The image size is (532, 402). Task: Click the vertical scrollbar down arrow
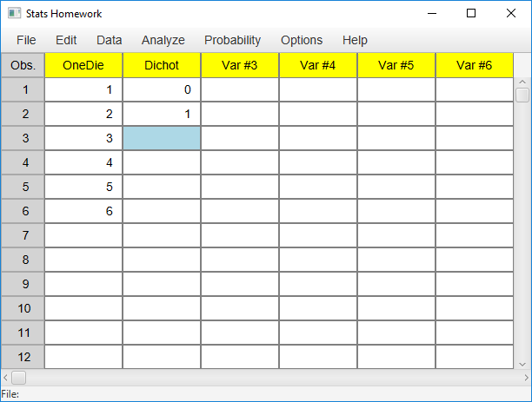click(x=522, y=365)
